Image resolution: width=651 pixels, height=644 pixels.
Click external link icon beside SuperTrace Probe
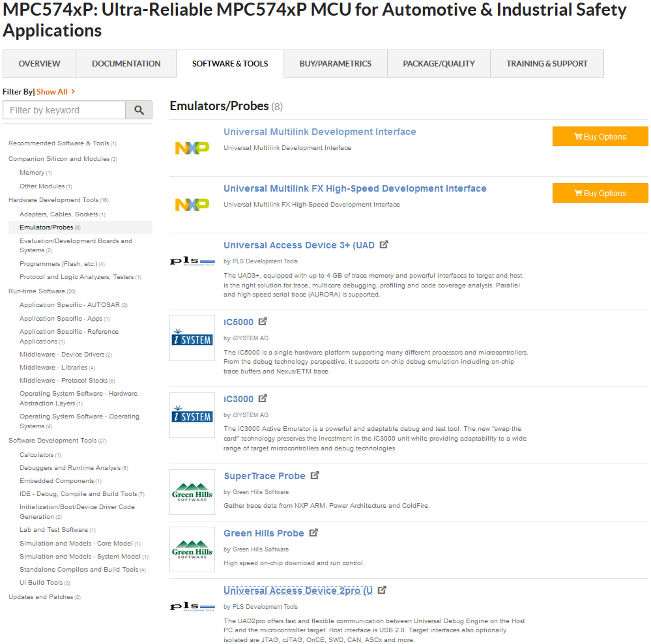[315, 475]
